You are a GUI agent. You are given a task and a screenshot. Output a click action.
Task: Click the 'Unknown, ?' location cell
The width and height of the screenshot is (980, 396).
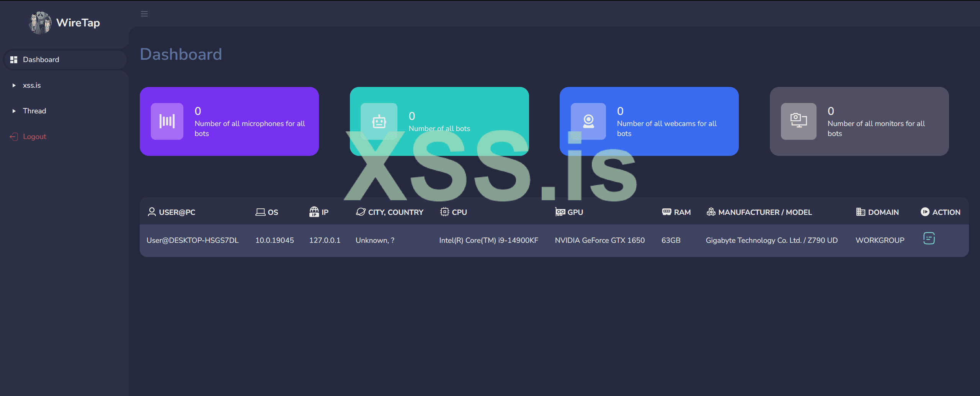point(375,241)
